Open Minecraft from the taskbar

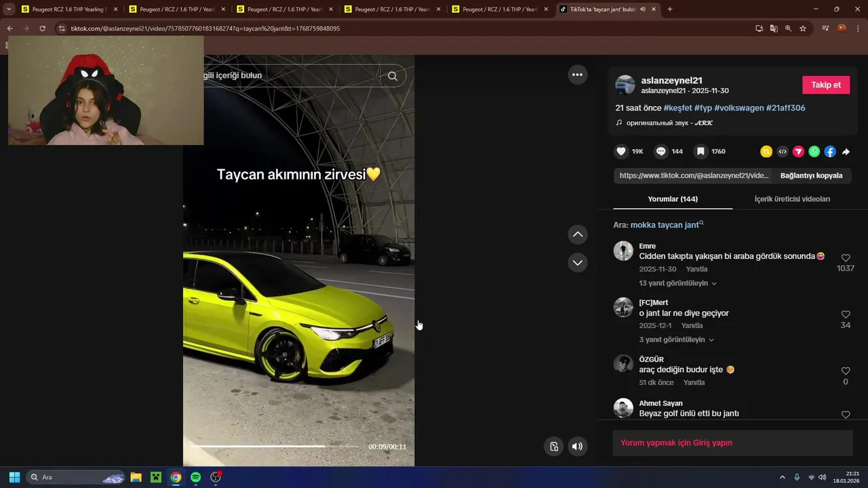(x=155, y=477)
